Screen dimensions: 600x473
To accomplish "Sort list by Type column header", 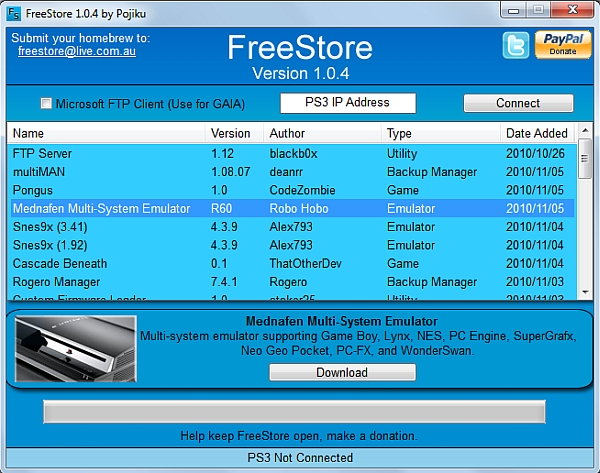I will coord(440,133).
